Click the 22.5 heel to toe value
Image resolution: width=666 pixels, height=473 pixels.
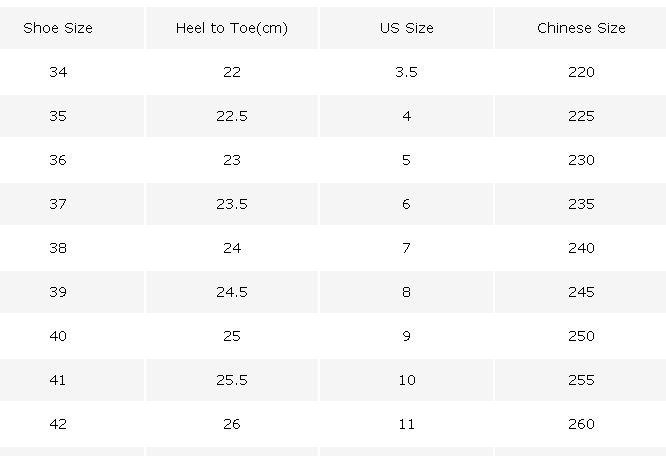232,116
